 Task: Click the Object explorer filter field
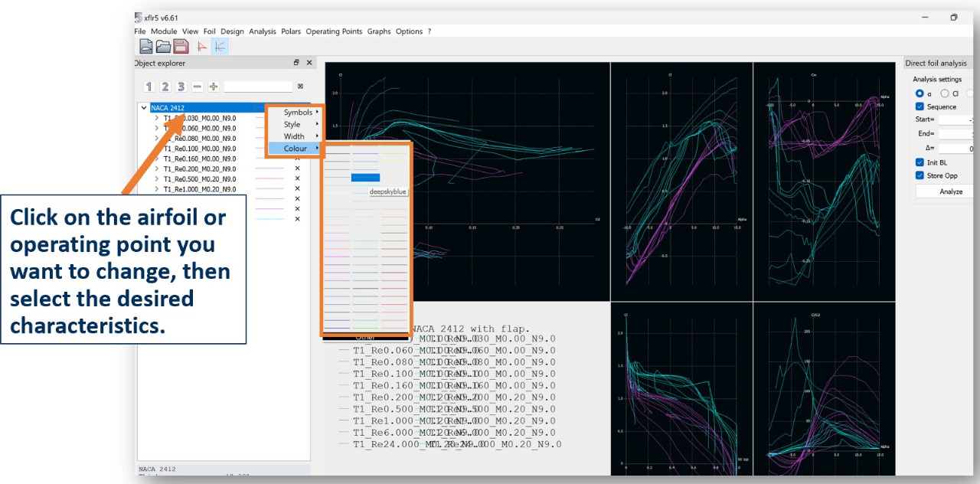pyautogui.click(x=258, y=87)
